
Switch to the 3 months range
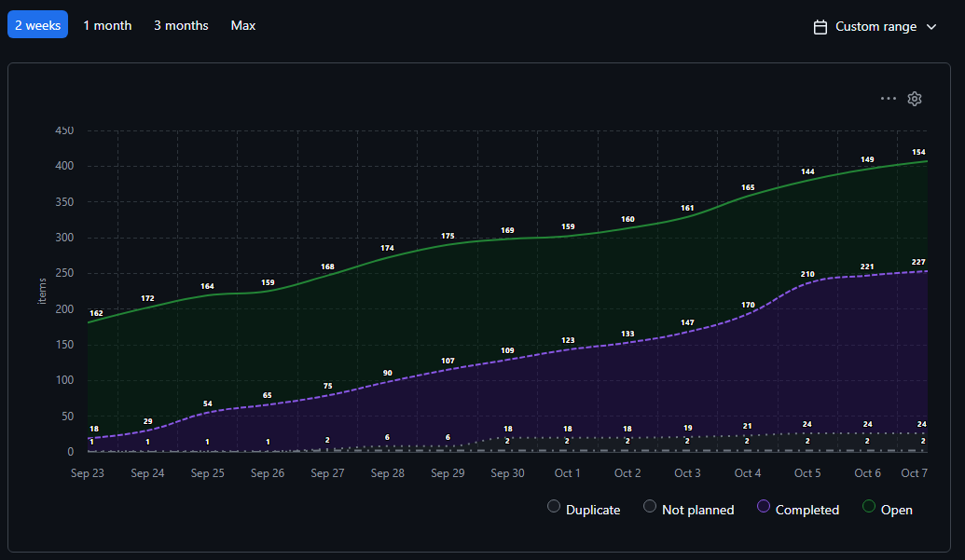point(181,25)
